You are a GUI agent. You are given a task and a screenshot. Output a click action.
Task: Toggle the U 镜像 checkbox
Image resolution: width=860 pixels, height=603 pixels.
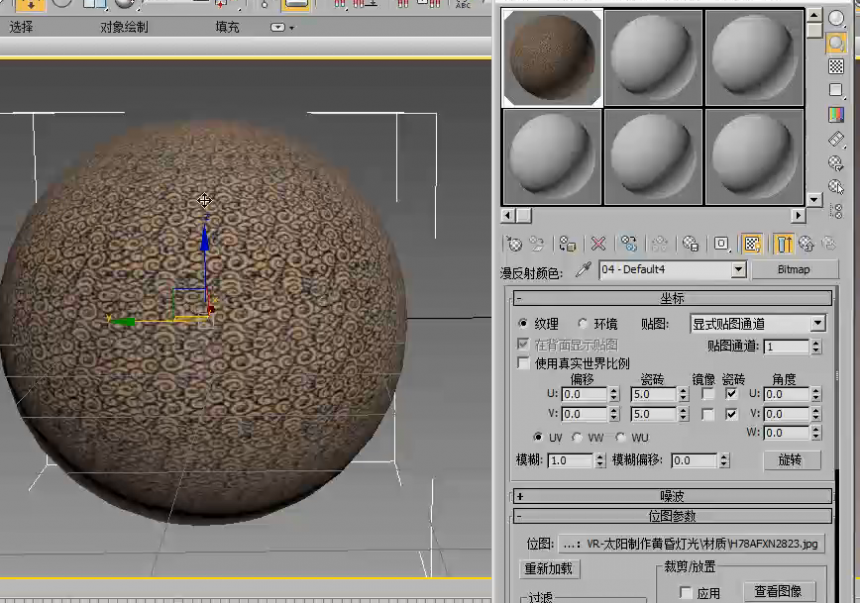[708, 394]
